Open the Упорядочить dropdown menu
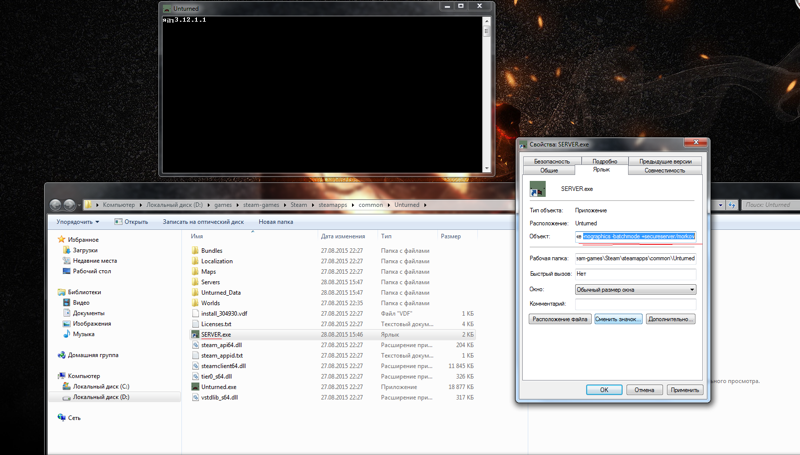 click(x=78, y=222)
